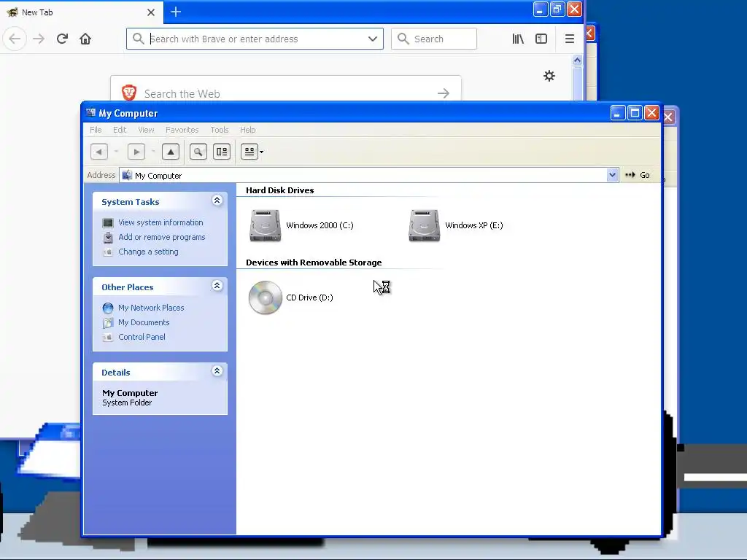The height and width of the screenshot is (560, 747).
Task: Open the Forward history dropdown arrow
Action: (x=153, y=152)
